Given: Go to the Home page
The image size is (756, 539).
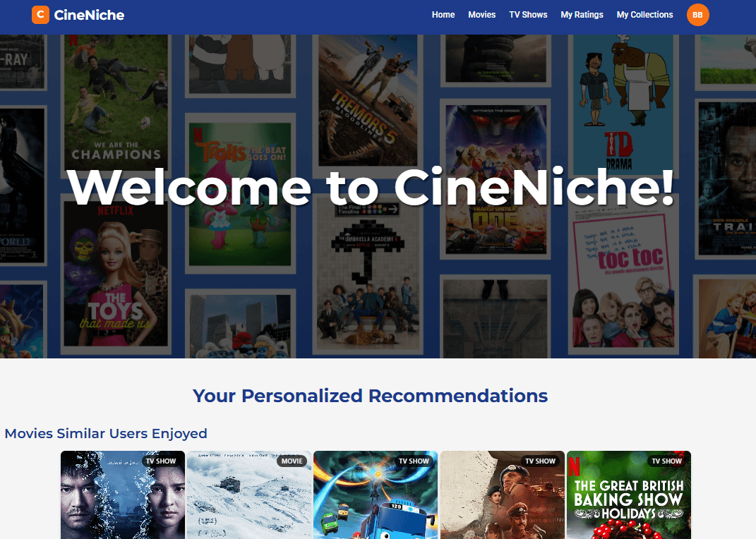Looking at the screenshot, I should (443, 15).
